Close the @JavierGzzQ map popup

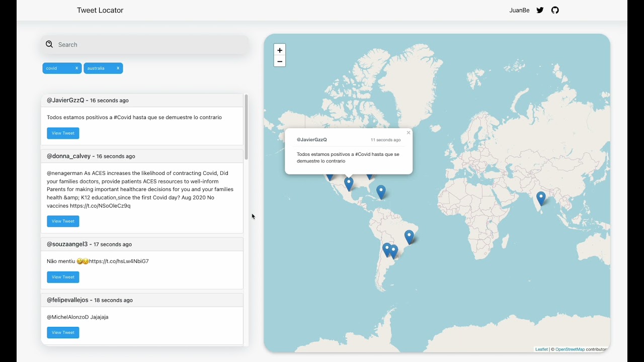(x=409, y=133)
